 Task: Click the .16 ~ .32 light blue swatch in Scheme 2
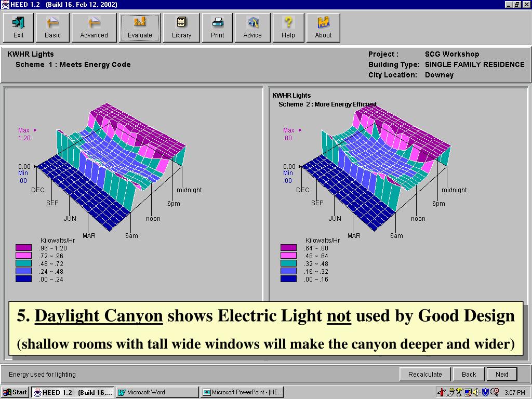pos(288,271)
